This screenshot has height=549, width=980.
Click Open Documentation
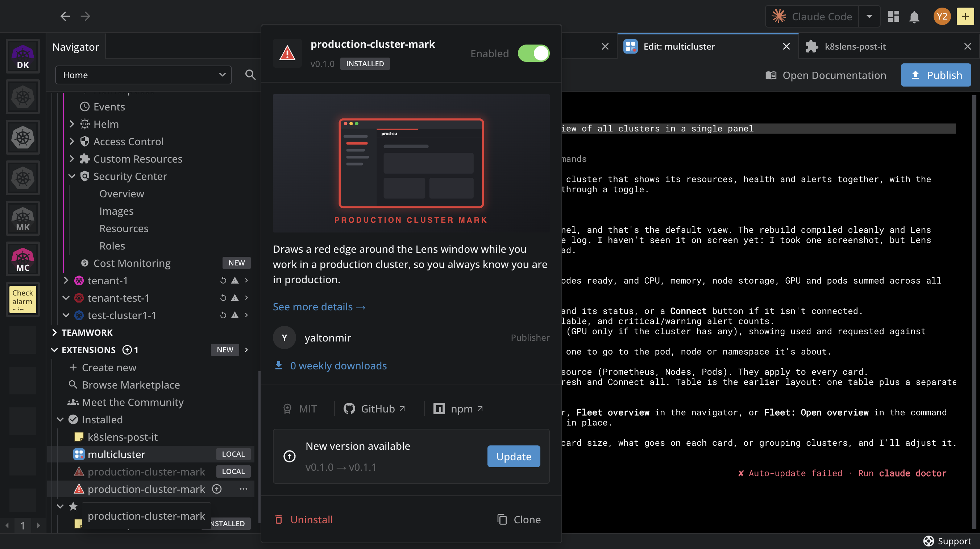tap(826, 75)
